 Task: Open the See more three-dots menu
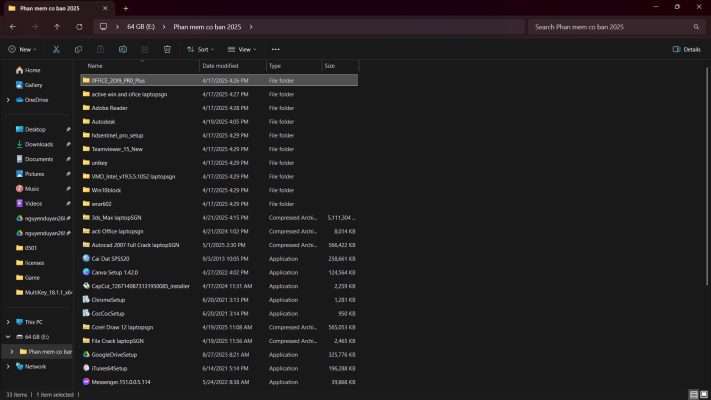pyautogui.click(x=275, y=49)
